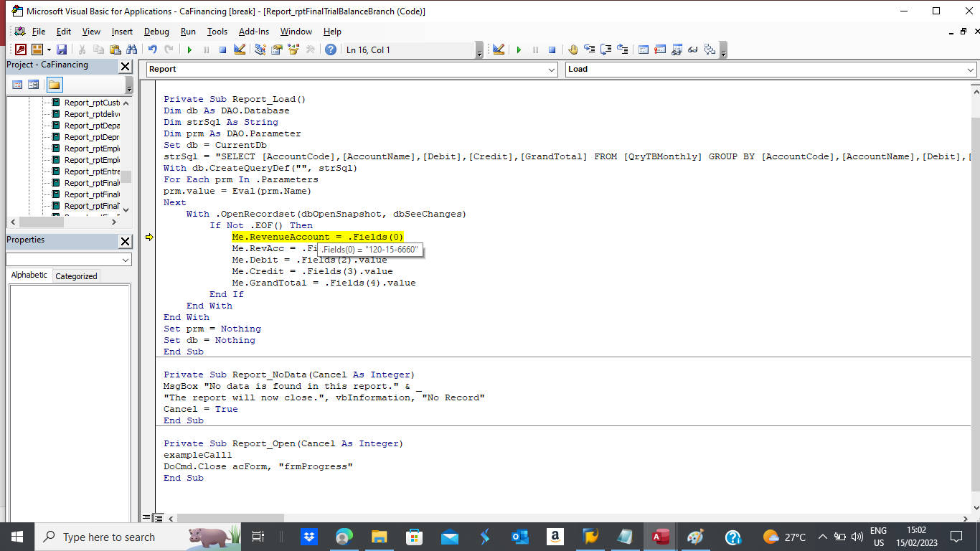The width and height of the screenshot is (980, 551).
Task: Select Report_rptdelive... in project tree
Action: [x=92, y=114]
